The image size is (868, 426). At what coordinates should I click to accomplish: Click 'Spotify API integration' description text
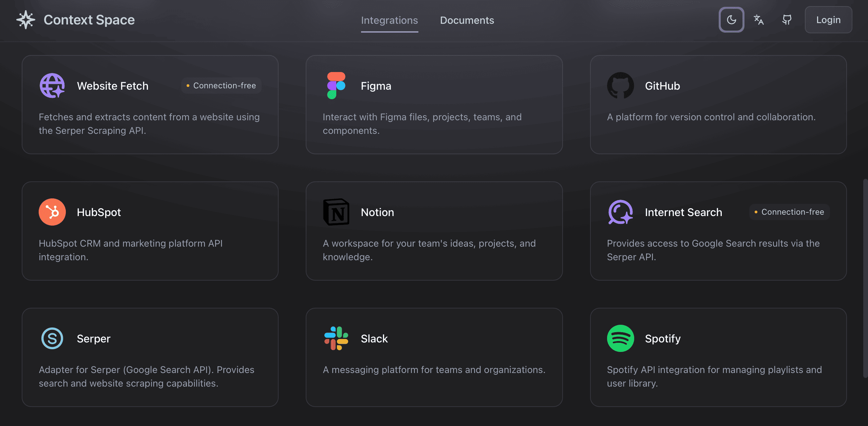point(714,376)
